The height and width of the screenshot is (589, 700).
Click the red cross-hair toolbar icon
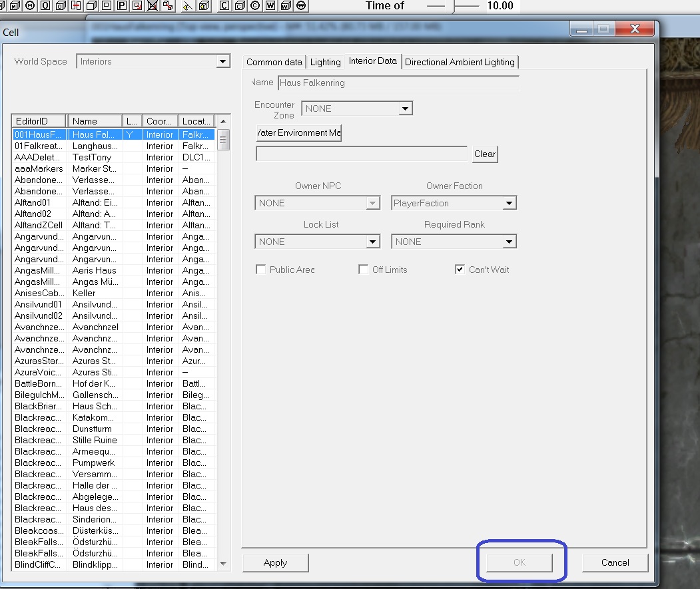76,6
